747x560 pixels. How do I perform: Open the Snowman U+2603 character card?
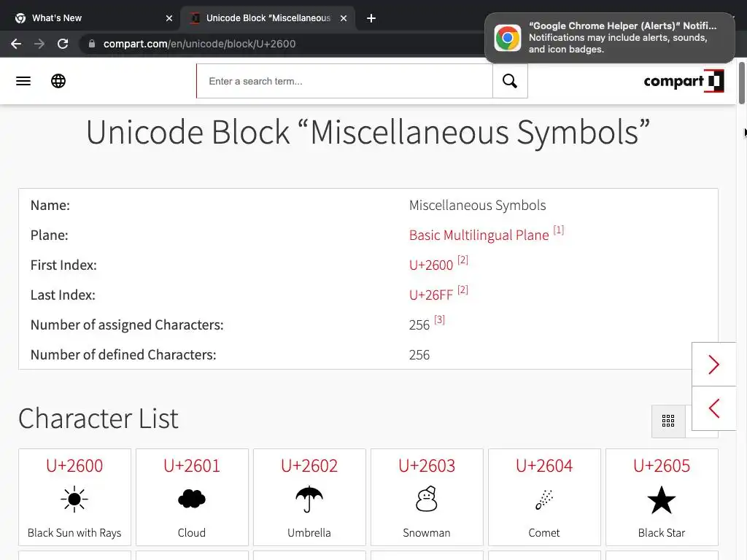[427, 497]
